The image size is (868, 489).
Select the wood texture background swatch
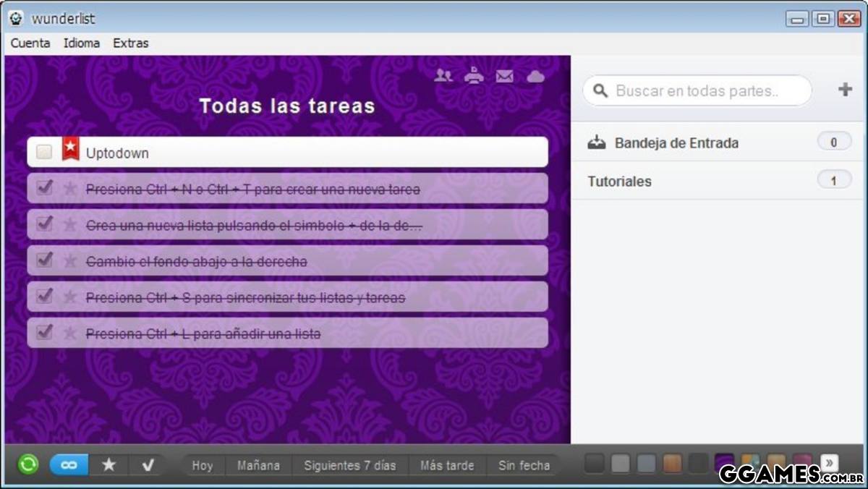(673, 464)
